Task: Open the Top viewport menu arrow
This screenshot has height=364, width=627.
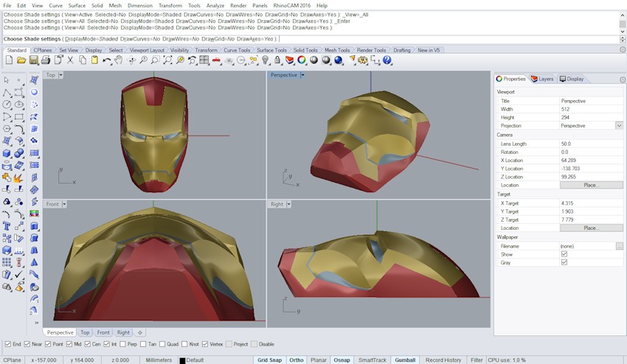Action: [60, 74]
